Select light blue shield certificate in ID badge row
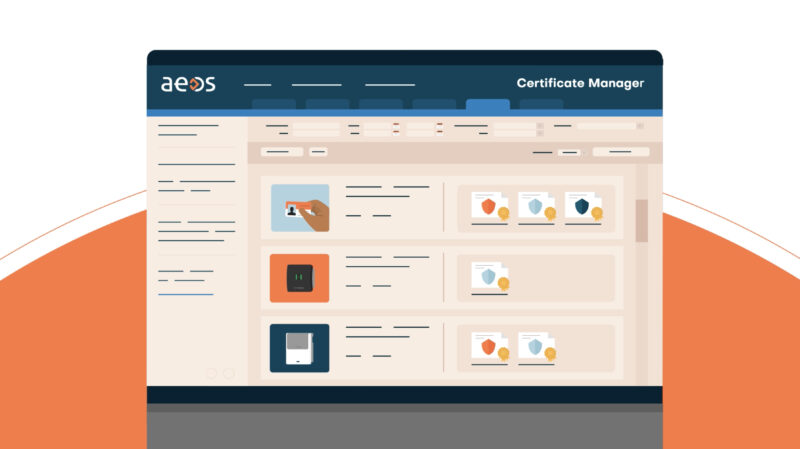 click(x=537, y=206)
